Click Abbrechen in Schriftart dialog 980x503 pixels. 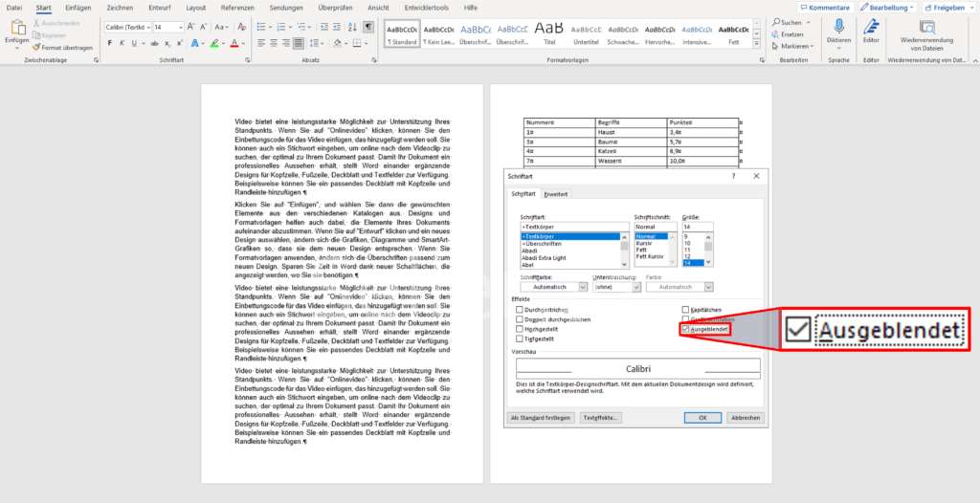coord(746,417)
